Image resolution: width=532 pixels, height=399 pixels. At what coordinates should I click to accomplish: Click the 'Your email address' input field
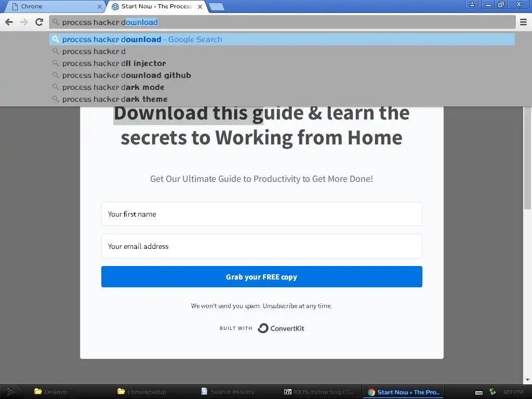[x=262, y=246]
